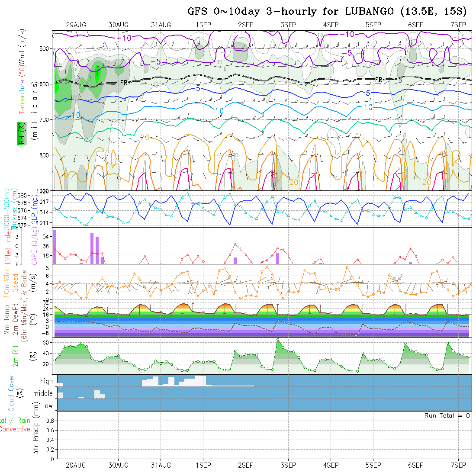The height and width of the screenshot is (476, 476).
Task: Click the 700 millibar pressure tick label
Action: tap(44, 119)
